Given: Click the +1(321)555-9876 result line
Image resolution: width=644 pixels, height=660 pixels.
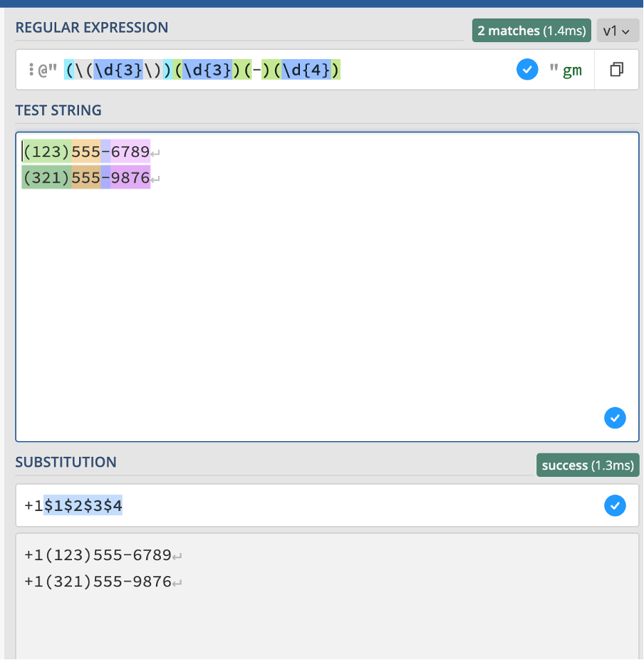Looking at the screenshot, I should click(x=98, y=582).
